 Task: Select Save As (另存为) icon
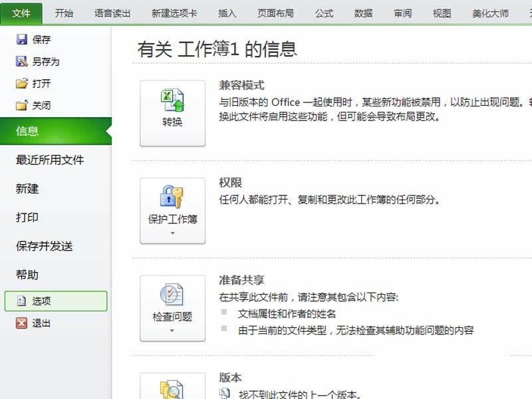pyautogui.click(x=21, y=61)
